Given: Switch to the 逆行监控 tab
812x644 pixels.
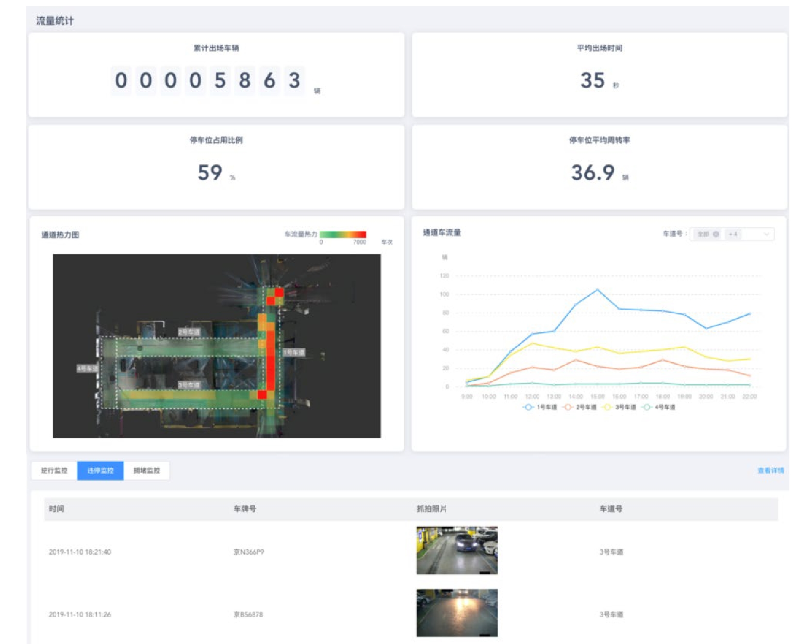Looking at the screenshot, I should (54, 470).
